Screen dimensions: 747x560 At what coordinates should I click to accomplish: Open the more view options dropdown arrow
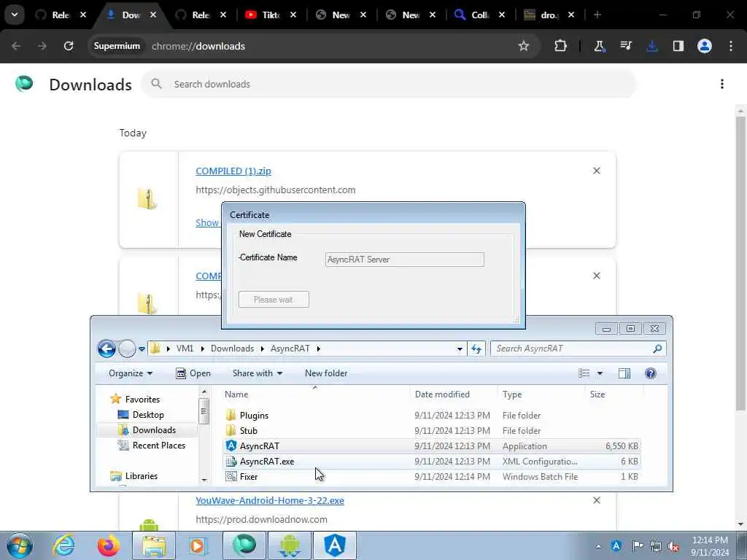coord(600,373)
